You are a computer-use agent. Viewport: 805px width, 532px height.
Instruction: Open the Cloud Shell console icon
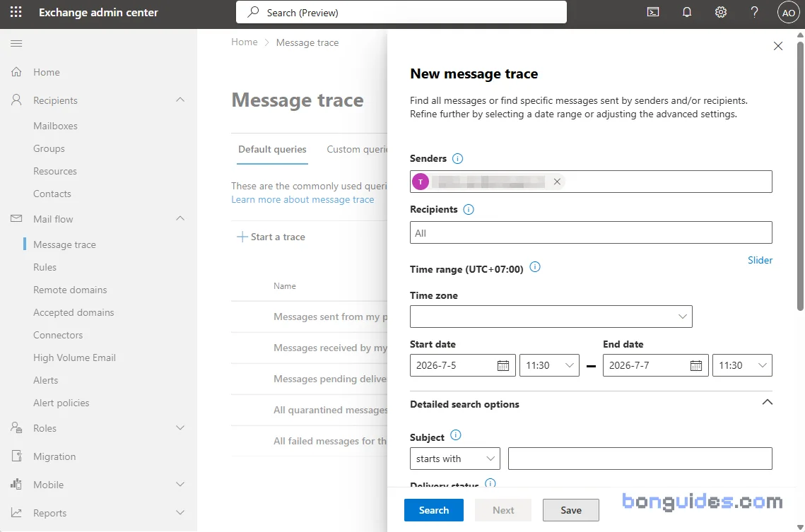pos(653,12)
